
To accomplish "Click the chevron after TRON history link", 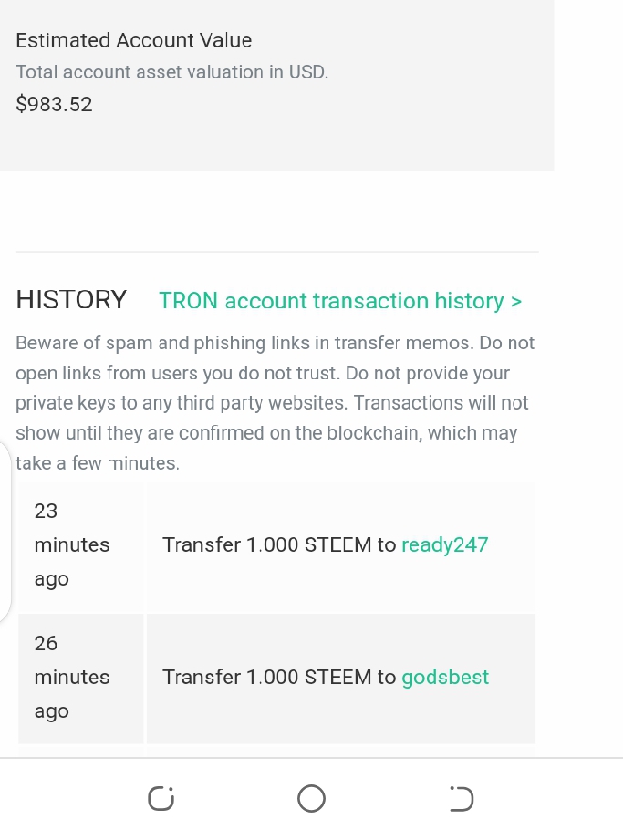I will (516, 301).
